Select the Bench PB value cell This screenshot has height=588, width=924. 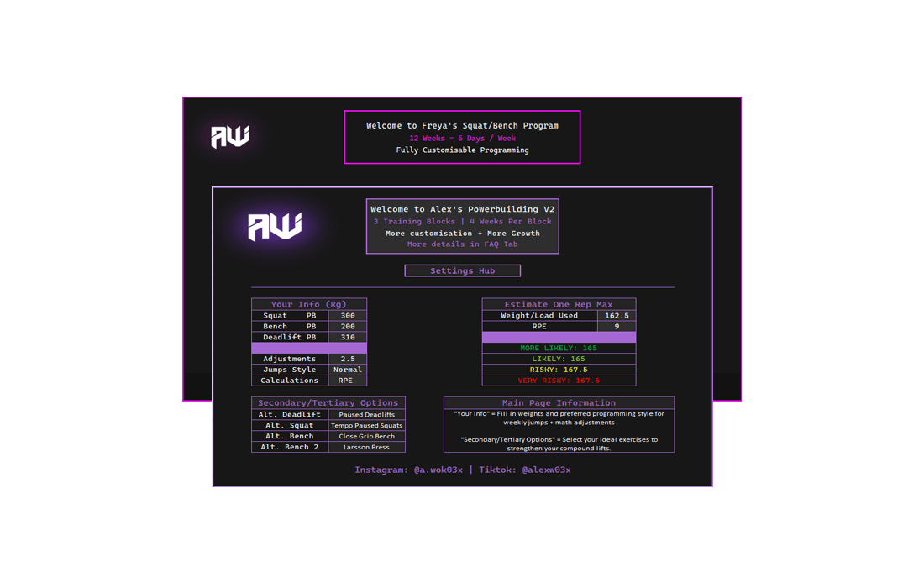click(347, 327)
